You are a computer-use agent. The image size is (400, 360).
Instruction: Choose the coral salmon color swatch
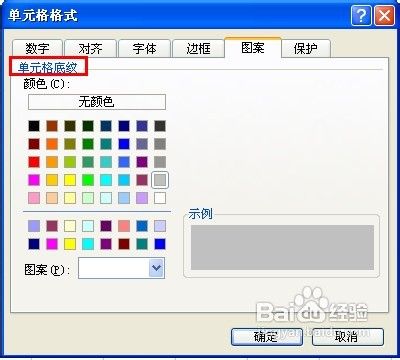point(124,226)
